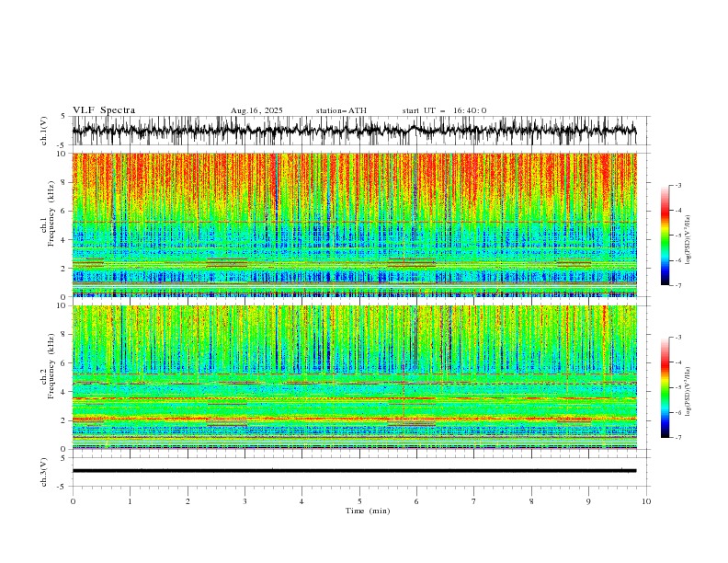728x563 pixels.
Task: Click the "4" kHz tick of ch.2 spectrogram
Action: click(63, 392)
